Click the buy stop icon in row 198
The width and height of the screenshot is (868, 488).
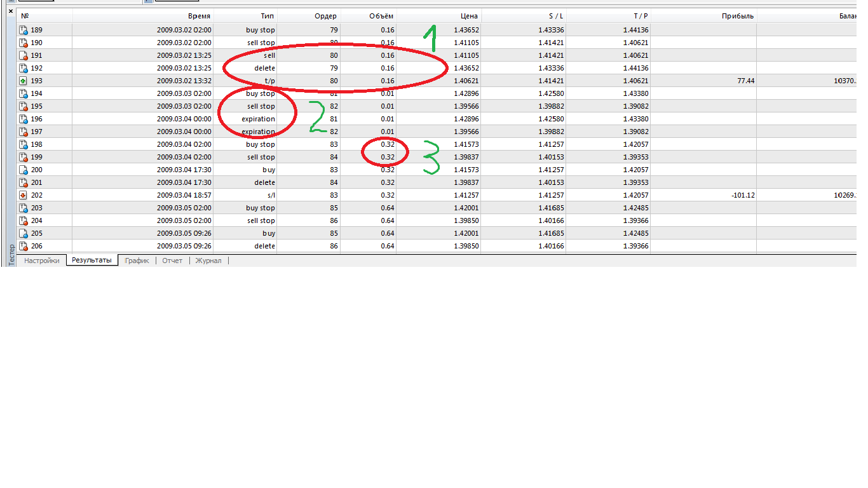24,144
